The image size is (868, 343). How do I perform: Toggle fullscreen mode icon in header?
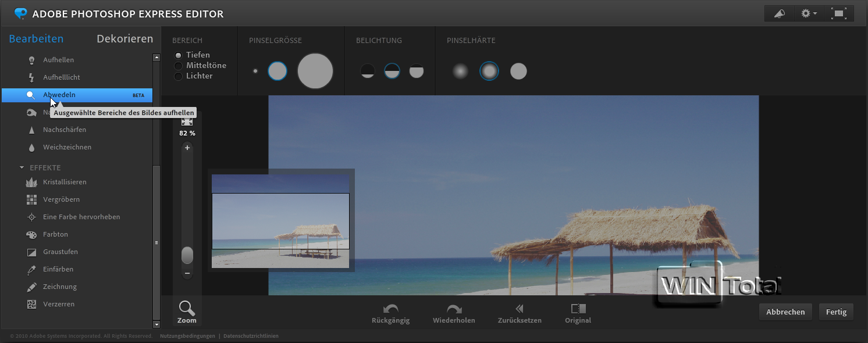pos(838,13)
